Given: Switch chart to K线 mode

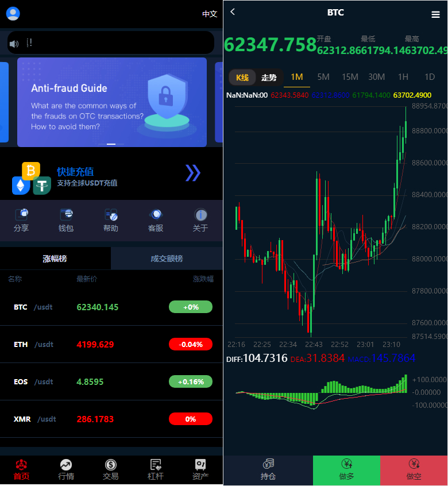Looking at the screenshot, I should point(242,78).
